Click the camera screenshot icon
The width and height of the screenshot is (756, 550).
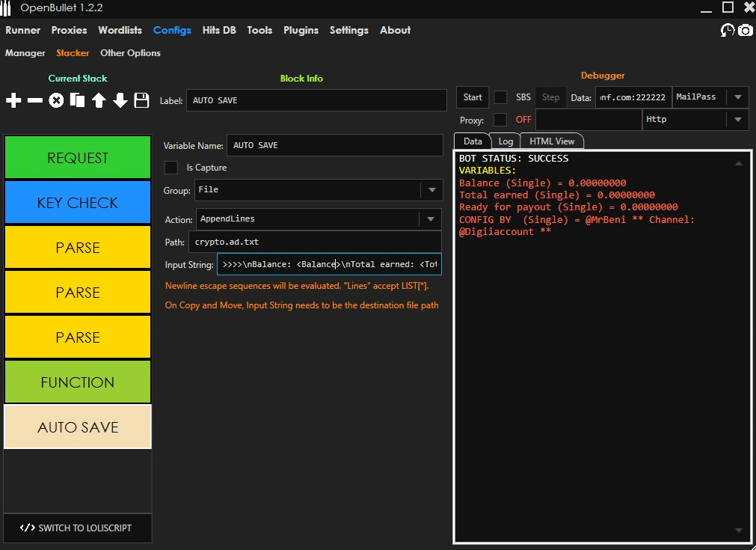pyautogui.click(x=745, y=30)
